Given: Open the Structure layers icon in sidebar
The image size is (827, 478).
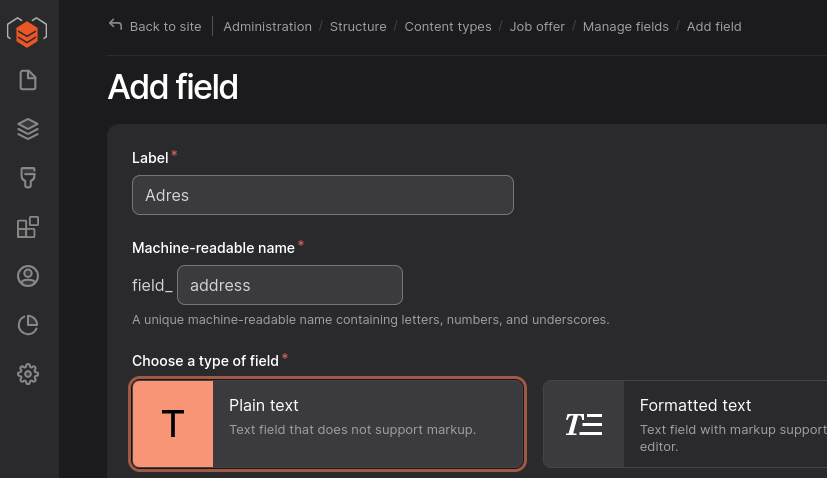Looking at the screenshot, I should (x=28, y=129).
